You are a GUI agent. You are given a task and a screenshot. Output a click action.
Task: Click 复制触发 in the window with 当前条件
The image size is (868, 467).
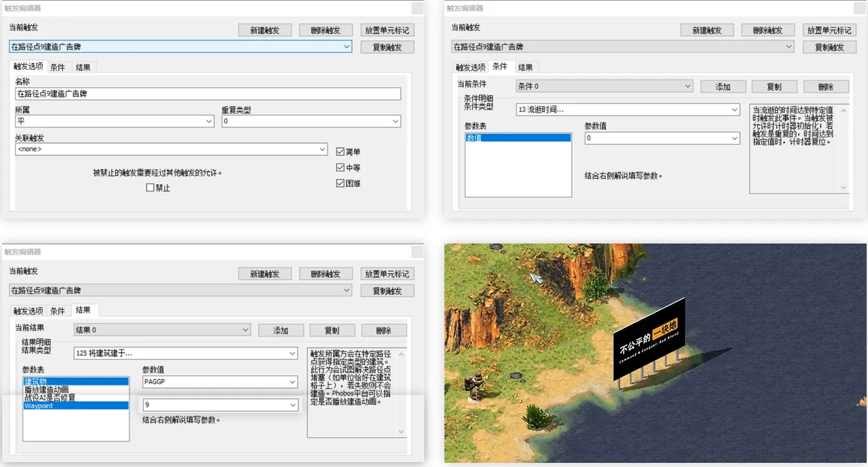829,47
